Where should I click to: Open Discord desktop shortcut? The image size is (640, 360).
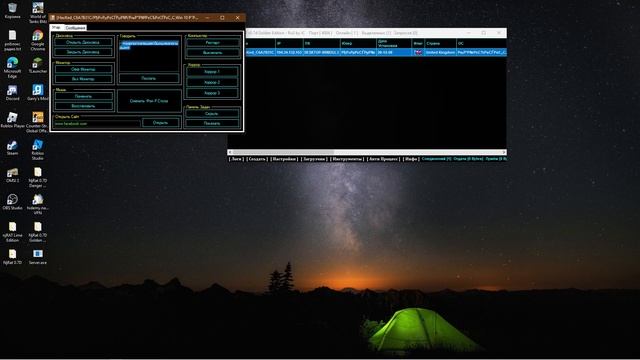click(x=12, y=93)
